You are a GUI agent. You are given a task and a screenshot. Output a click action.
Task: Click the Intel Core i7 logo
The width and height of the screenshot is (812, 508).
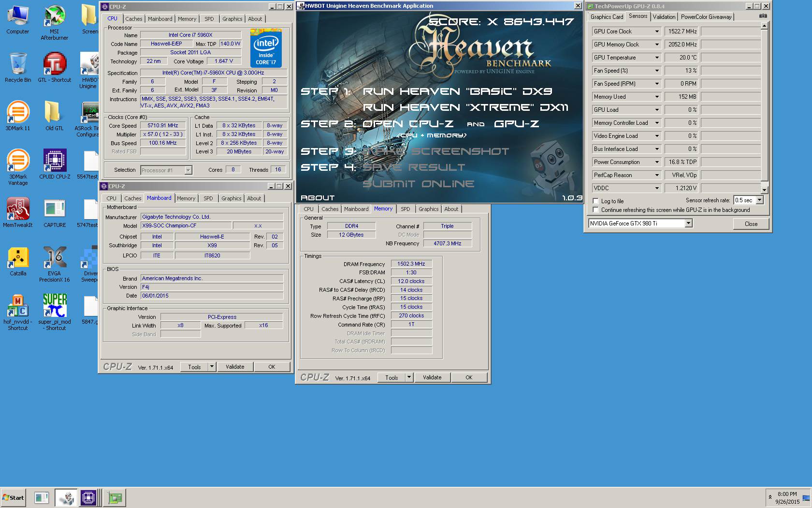click(266, 48)
